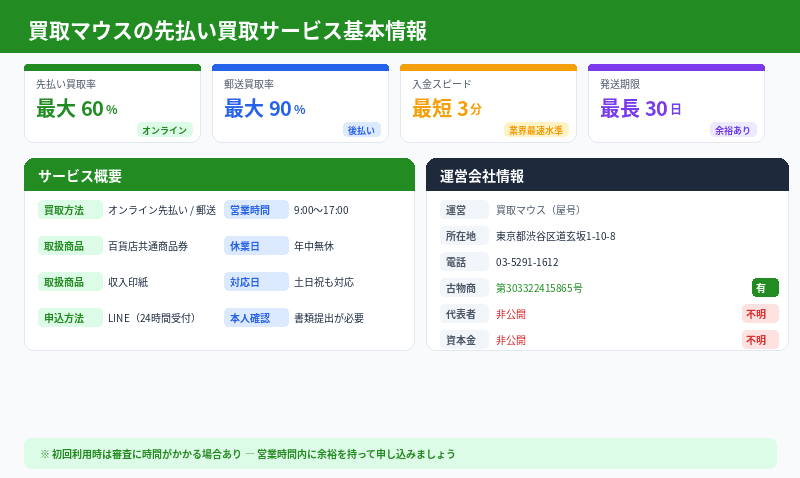Screen dimensions: 800x478
Task: Click the 所在地 row label
Action: [464, 236]
